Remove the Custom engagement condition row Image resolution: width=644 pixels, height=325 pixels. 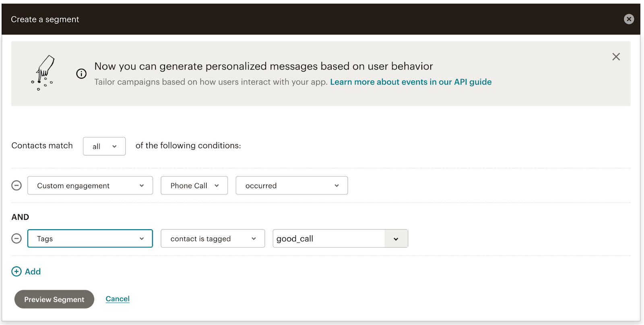click(x=17, y=185)
